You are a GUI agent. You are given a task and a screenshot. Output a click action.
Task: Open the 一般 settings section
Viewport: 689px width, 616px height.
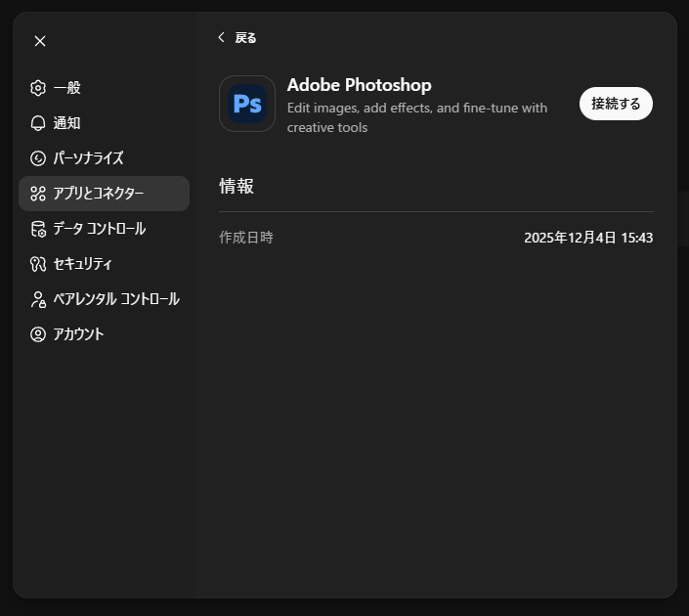click(104, 88)
